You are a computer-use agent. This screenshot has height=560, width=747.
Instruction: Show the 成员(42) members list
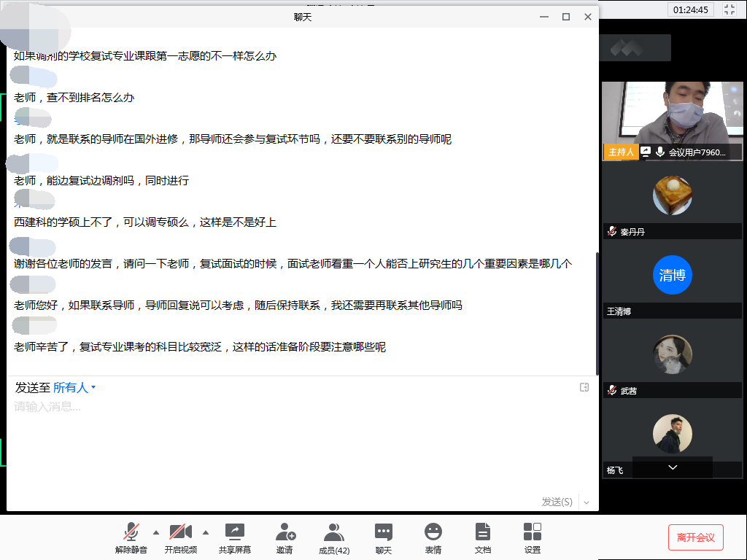point(334,537)
